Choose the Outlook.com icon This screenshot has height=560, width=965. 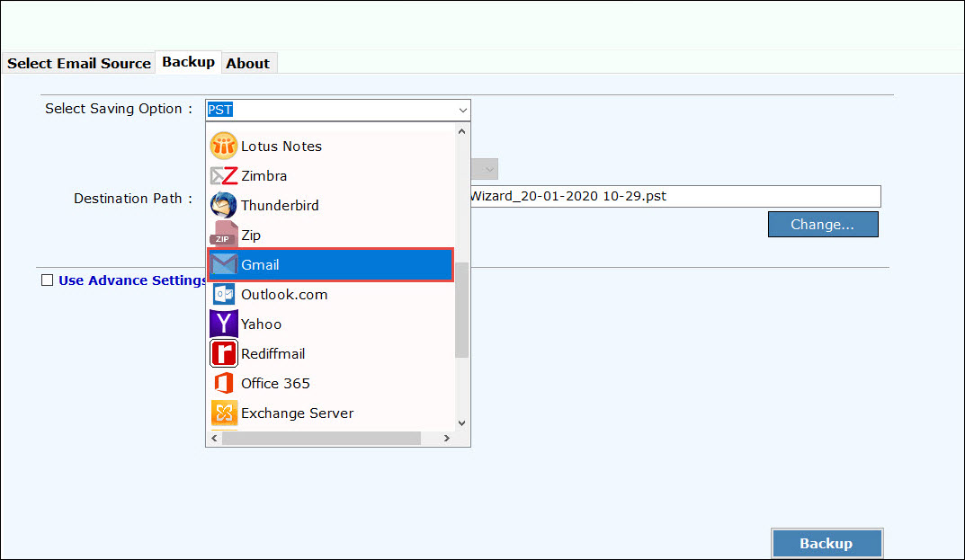pos(223,294)
